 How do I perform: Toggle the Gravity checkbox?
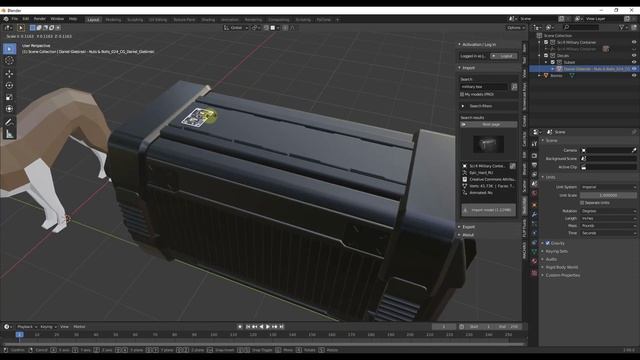pos(548,243)
